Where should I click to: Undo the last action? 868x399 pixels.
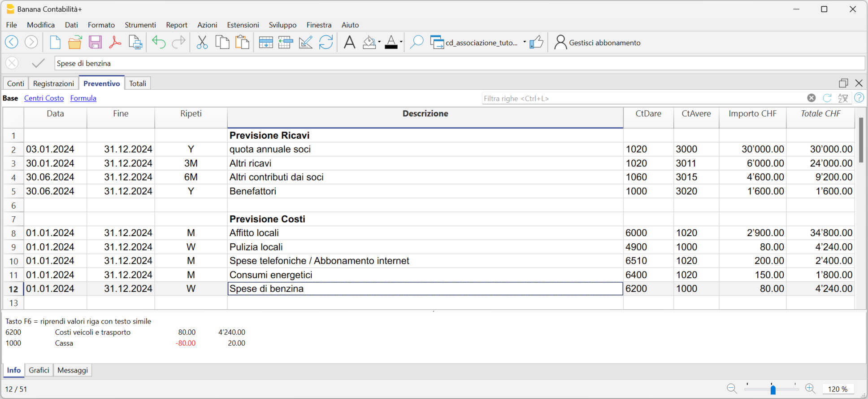pos(159,42)
